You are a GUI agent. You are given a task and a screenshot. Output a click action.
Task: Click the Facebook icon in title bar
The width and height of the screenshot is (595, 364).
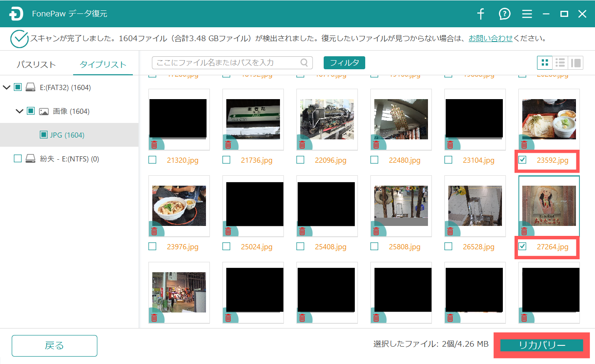click(x=480, y=14)
